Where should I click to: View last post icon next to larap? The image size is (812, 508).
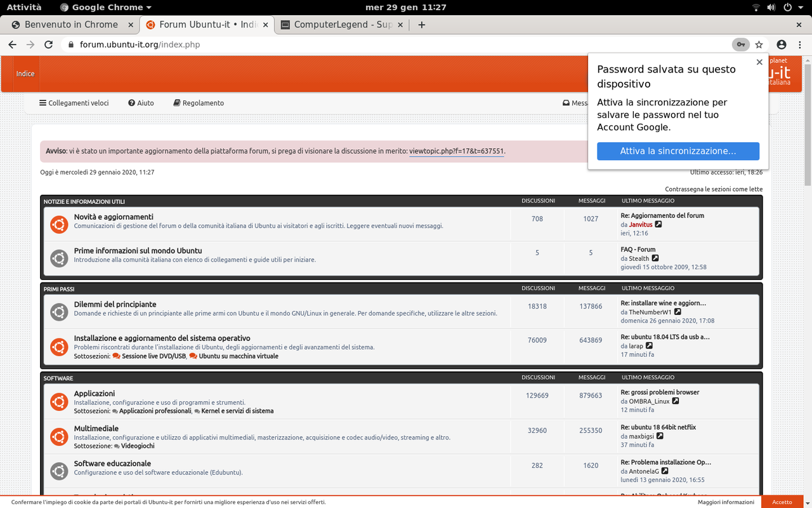[649, 346]
